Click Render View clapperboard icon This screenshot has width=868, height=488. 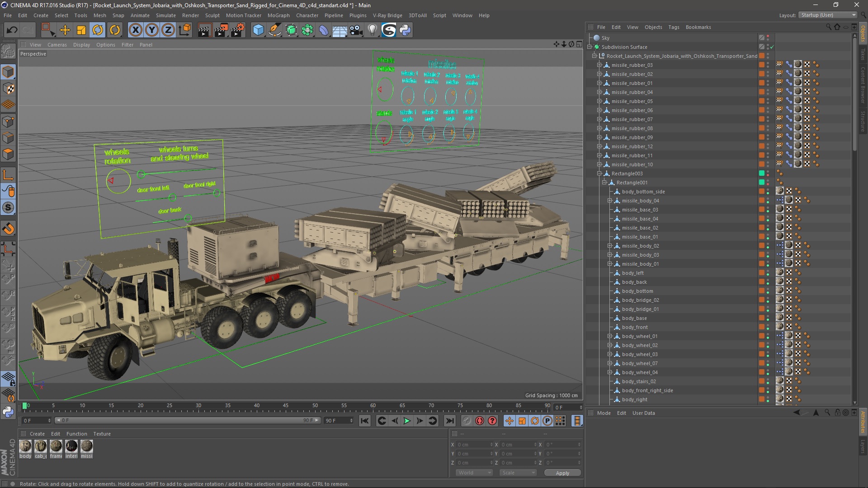tap(204, 30)
